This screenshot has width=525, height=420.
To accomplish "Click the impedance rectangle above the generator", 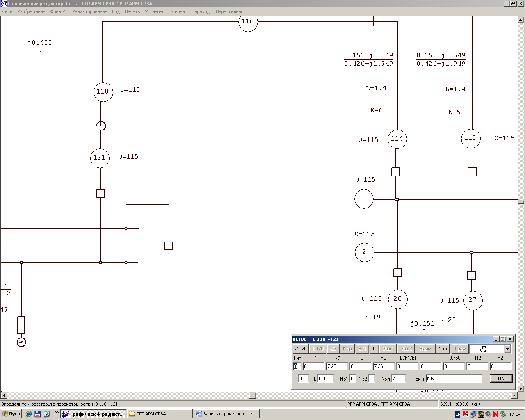I will (x=21, y=325).
